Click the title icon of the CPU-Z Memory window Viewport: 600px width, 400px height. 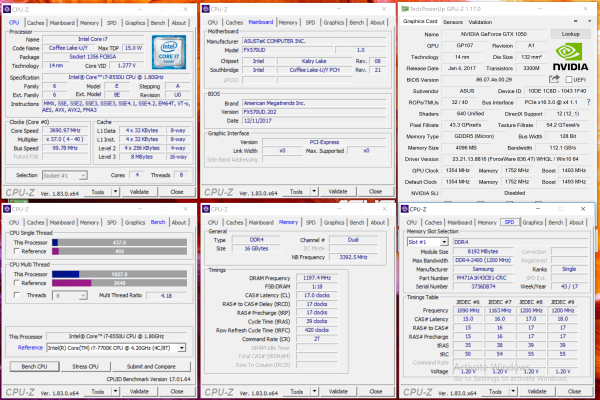tap(206, 209)
